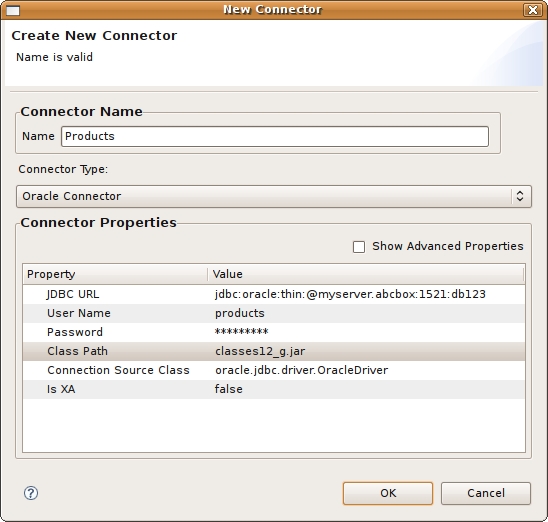Viewport: 548px width, 522px height.
Task: Click the connector Name input field
Action: [x=275, y=136]
